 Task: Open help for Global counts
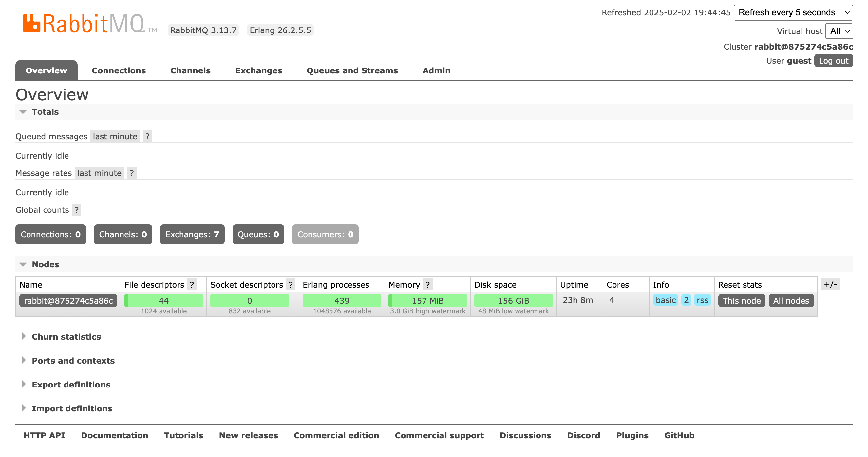pyautogui.click(x=77, y=210)
